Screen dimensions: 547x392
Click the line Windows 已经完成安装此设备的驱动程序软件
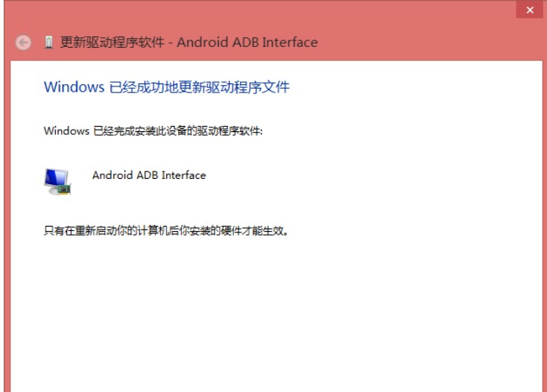point(153,131)
